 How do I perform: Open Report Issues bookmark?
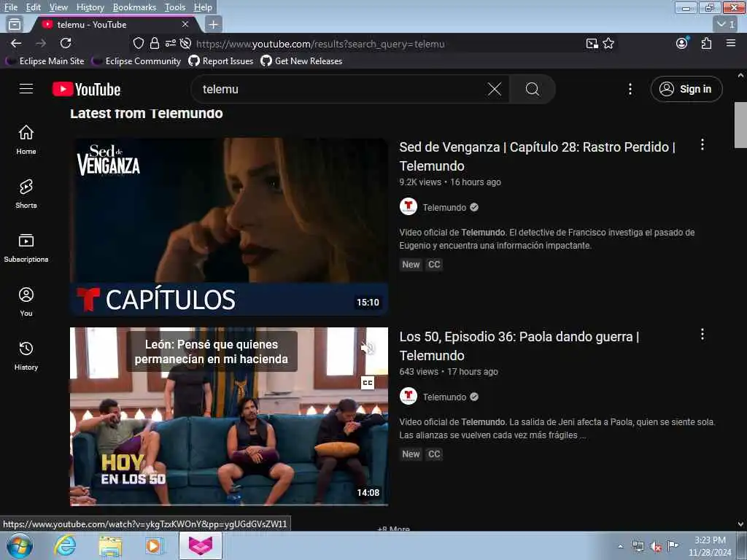click(221, 61)
